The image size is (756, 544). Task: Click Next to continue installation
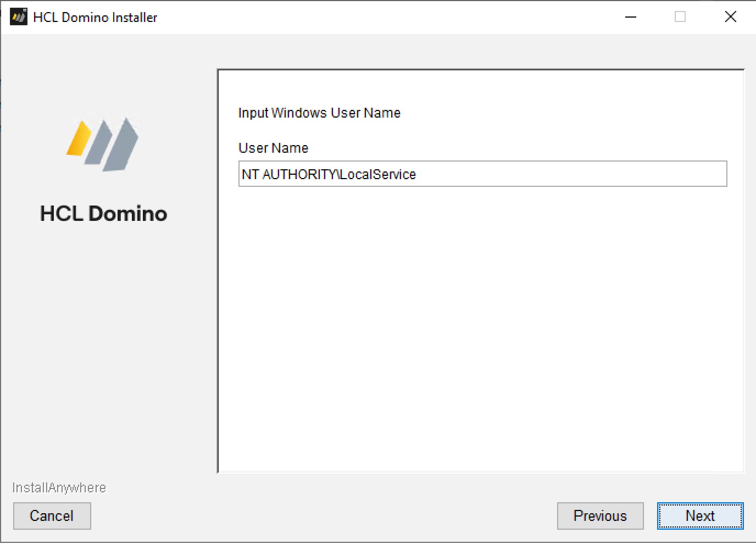[x=699, y=515]
